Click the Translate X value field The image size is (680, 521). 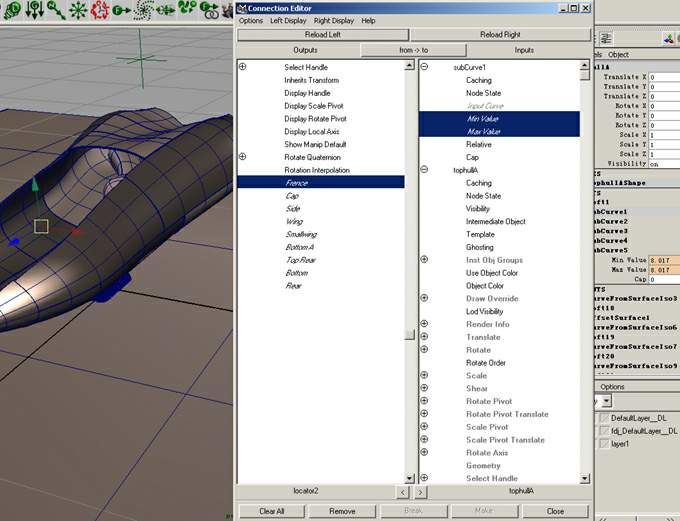664,77
